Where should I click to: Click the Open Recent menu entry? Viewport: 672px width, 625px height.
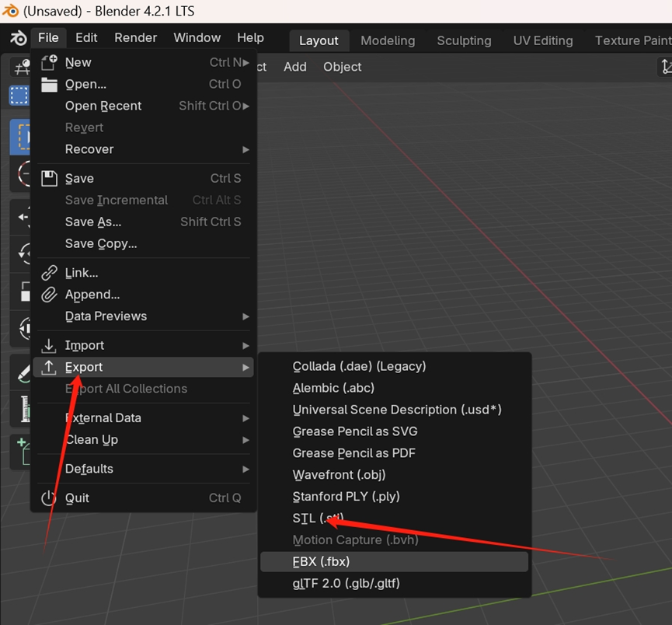coord(143,106)
